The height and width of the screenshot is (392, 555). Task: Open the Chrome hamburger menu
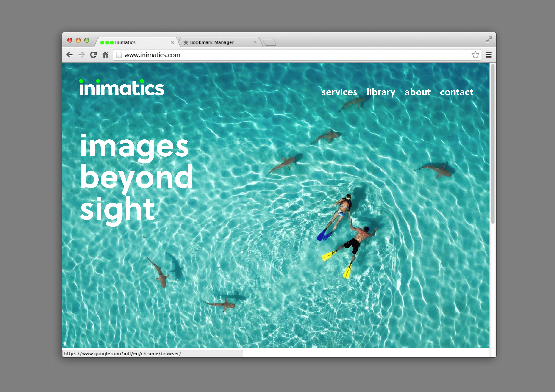[x=489, y=55]
